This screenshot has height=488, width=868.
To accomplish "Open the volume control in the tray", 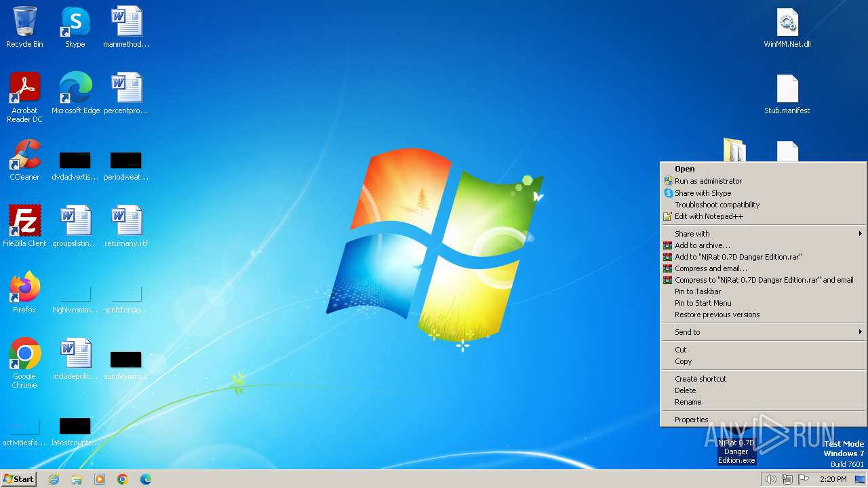I will pyautogui.click(x=770, y=479).
